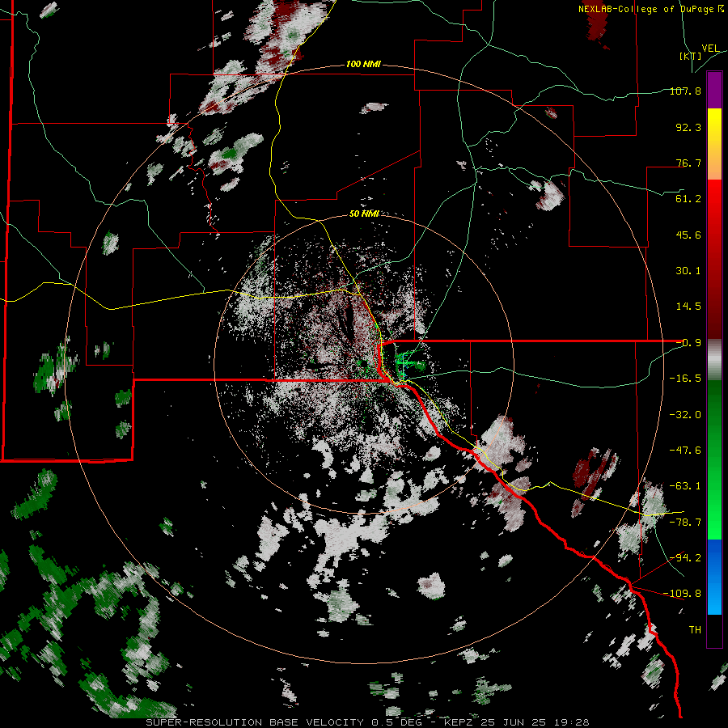728x728 pixels.
Task: Click the -78.7 velocity scale value
Action: 685,523
